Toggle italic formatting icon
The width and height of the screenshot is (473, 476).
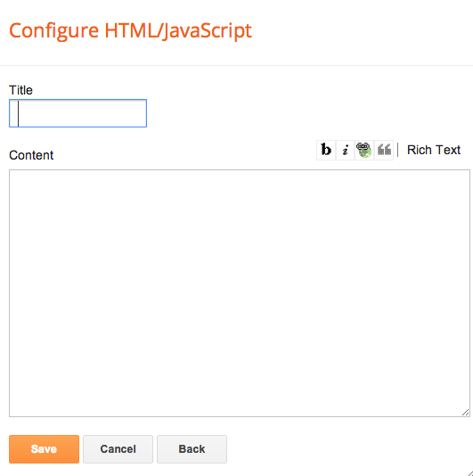point(345,150)
